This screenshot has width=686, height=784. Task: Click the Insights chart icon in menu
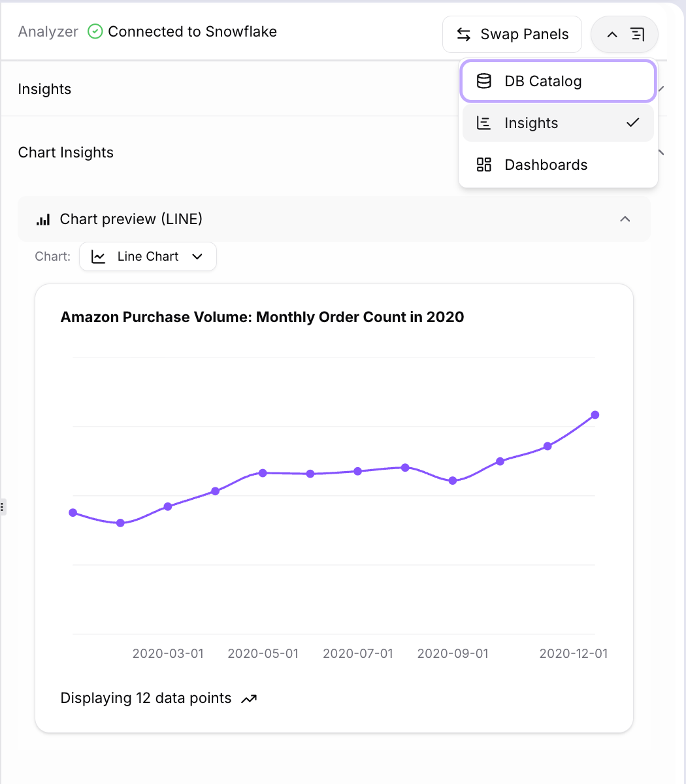[x=484, y=123]
